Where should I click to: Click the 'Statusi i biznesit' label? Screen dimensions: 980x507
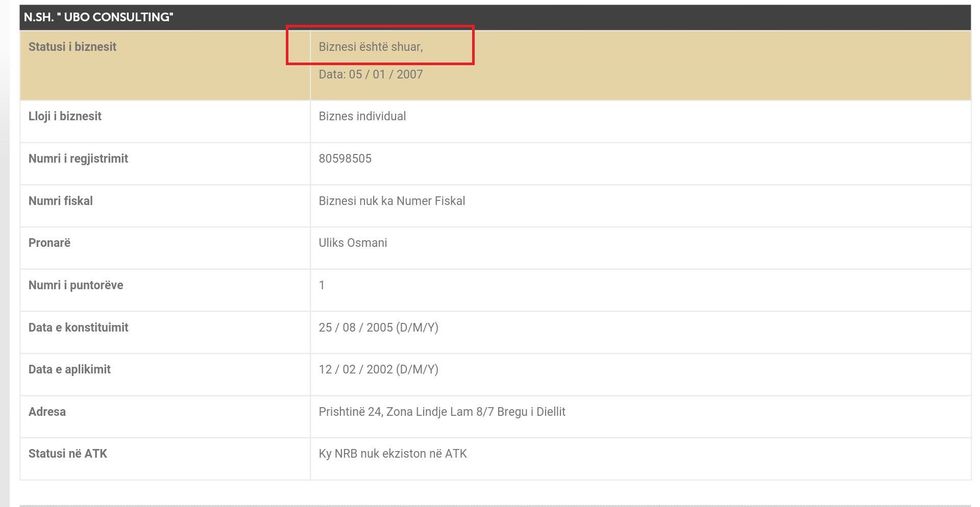coord(72,47)
